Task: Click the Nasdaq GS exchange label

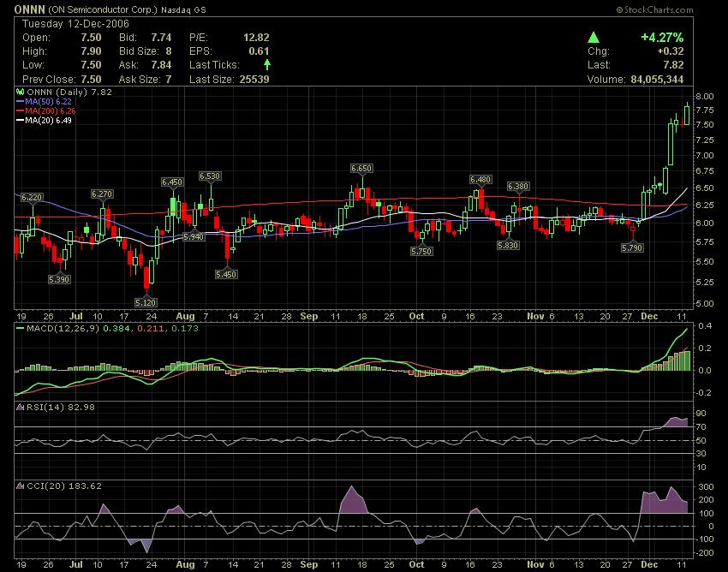Action: (x=183, y=9)
